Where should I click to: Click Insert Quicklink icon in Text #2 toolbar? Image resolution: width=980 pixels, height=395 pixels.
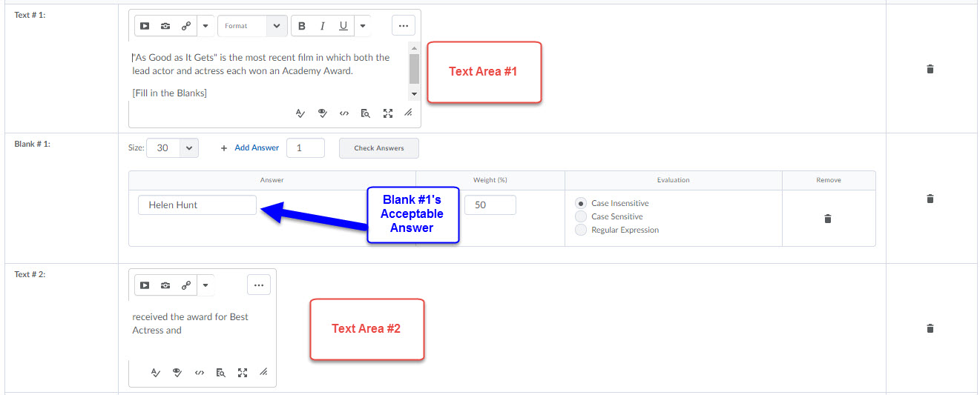point(186,285)
